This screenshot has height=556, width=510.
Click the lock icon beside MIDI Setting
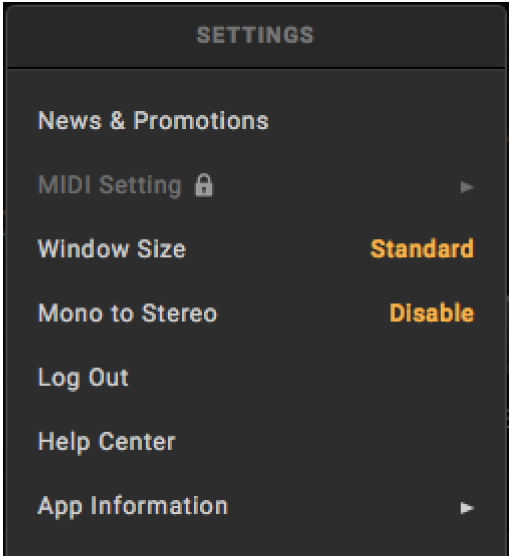pyautogui.click(x=204, y=185)
